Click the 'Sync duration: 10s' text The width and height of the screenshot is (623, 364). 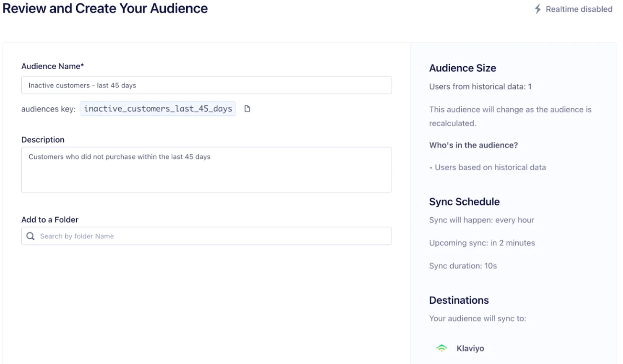click(463, 266)
